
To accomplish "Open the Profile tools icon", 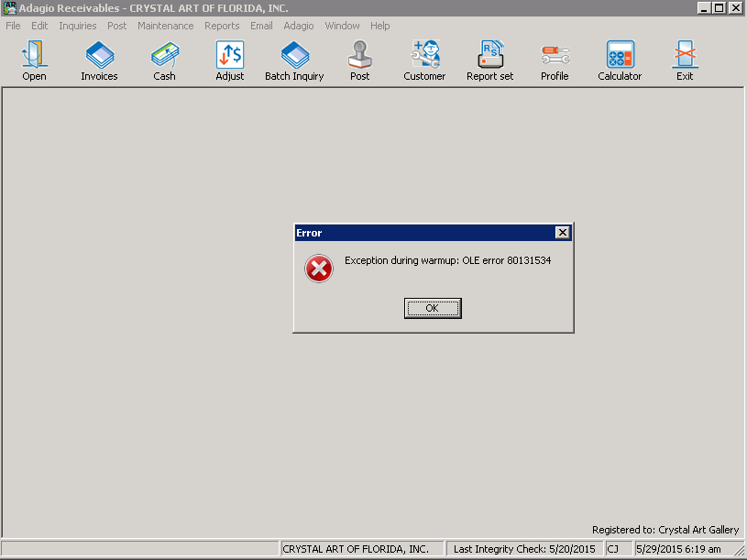I will (555, 56).
